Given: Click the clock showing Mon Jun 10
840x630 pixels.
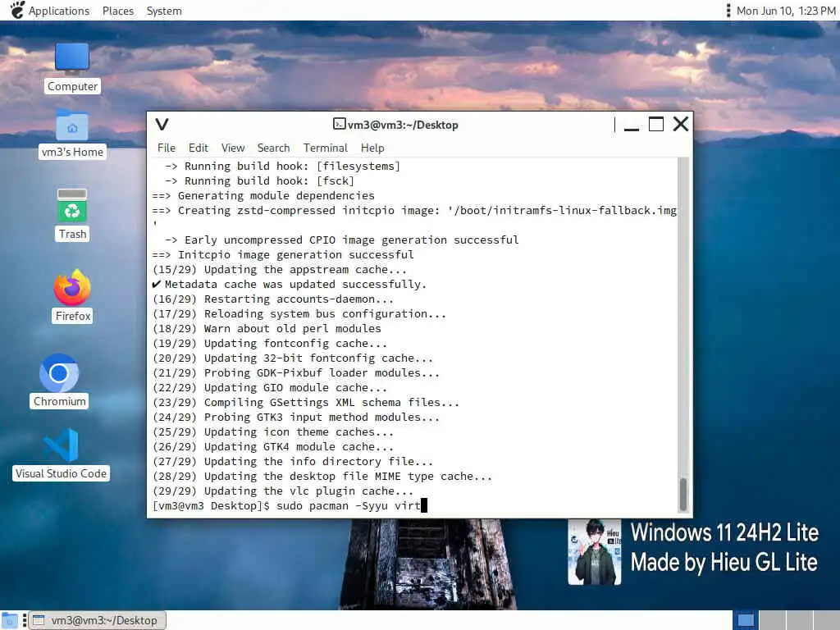Looking at the screenshot, I should [x=786, y=11].
